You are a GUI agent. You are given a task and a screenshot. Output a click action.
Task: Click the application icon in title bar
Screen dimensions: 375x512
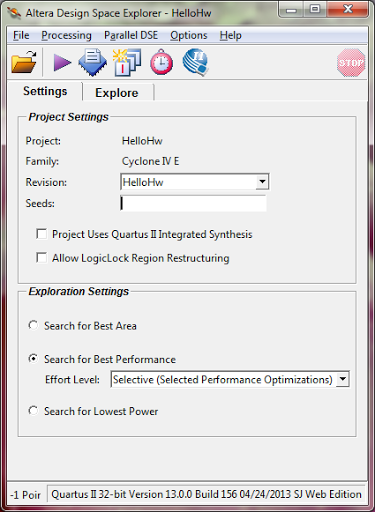click(14, 13)
